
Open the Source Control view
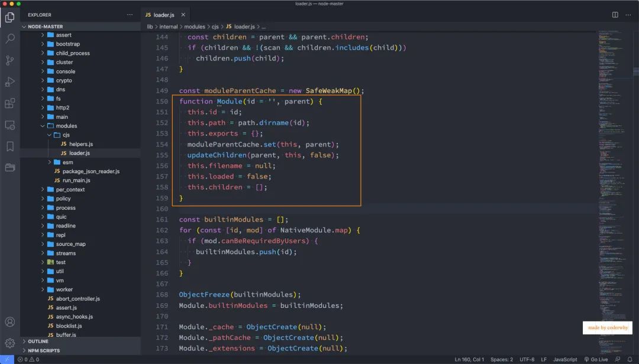tap(10, 60)
